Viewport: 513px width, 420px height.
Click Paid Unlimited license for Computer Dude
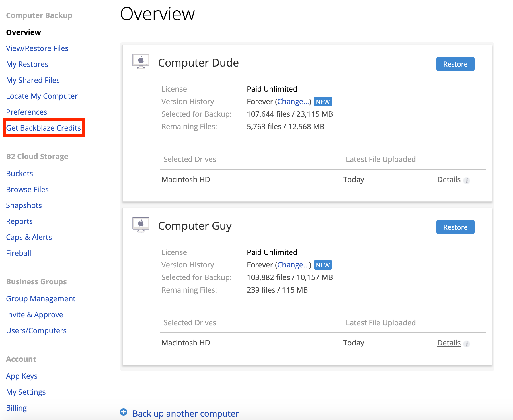pos(272,89)
